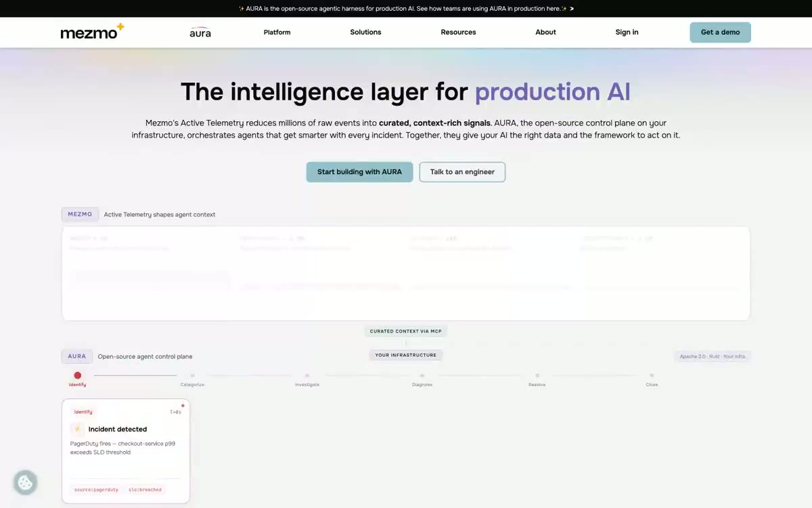The image size is (812, 508).
Task: Select the Close step marker
Action: tap(652, 375)
